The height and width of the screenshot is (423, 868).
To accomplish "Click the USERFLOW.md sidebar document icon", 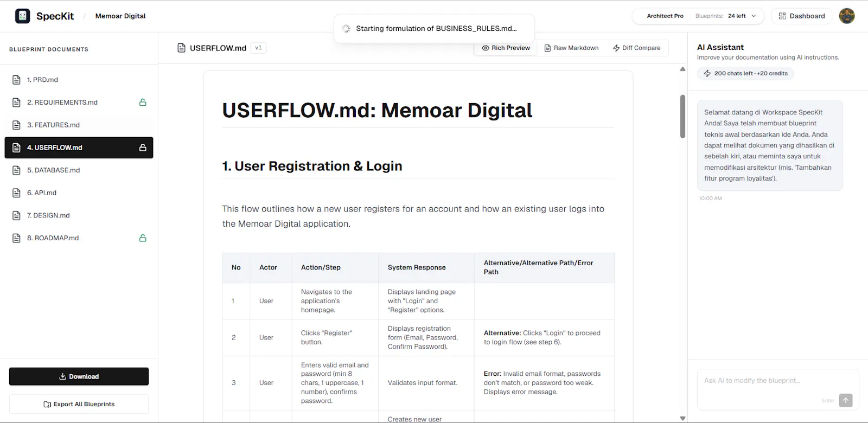I will [x=16, y=148].
